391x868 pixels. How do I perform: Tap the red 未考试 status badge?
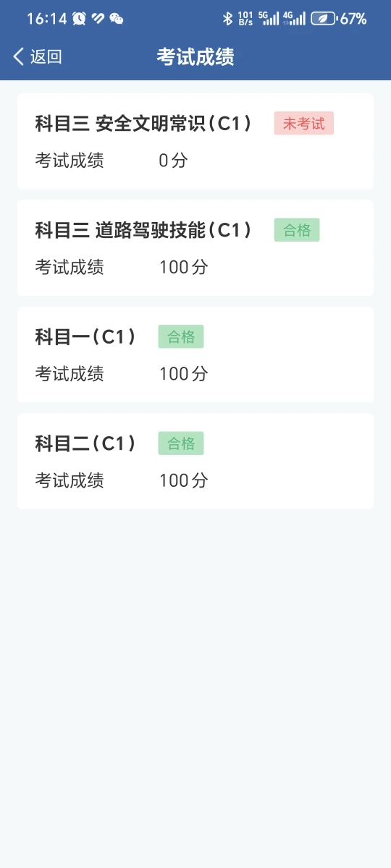click(x=304, y=124)
